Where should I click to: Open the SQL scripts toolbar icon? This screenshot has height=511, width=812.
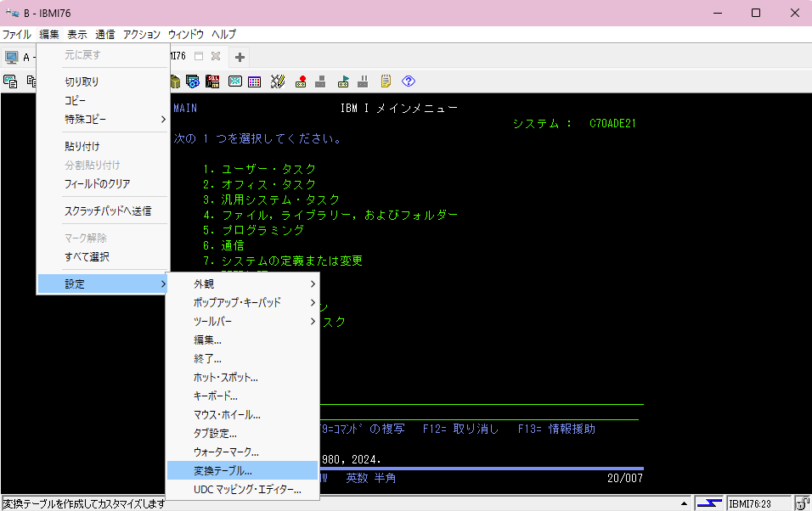click(x=212, y=81)
